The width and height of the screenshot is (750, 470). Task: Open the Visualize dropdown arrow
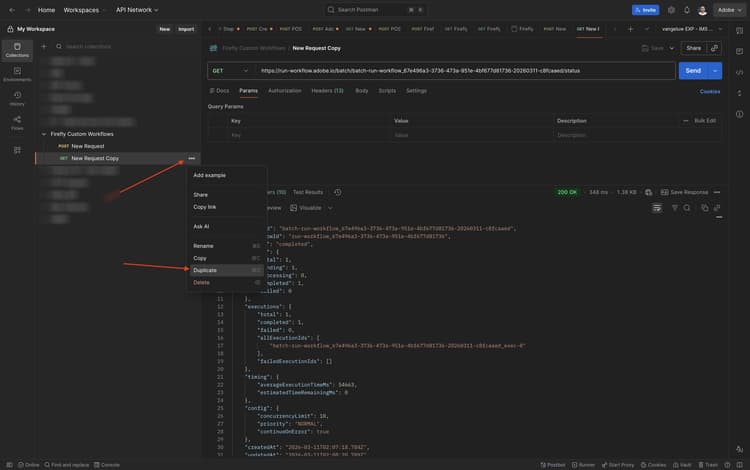(330, 208)
